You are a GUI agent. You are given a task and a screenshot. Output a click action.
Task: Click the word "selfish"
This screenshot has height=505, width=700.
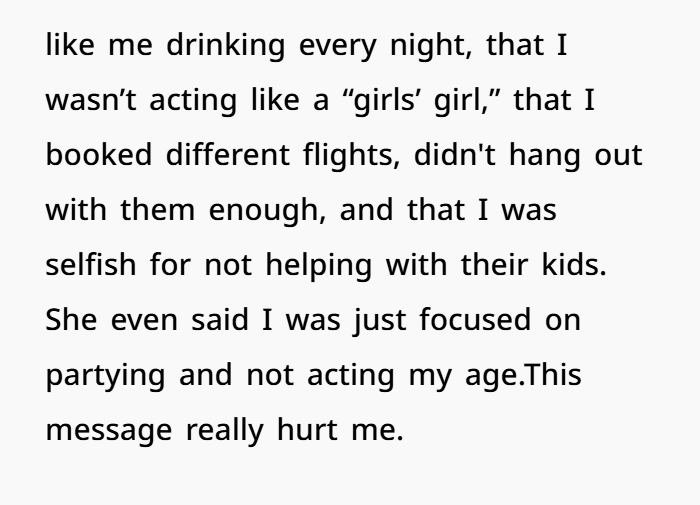[91, 264]
